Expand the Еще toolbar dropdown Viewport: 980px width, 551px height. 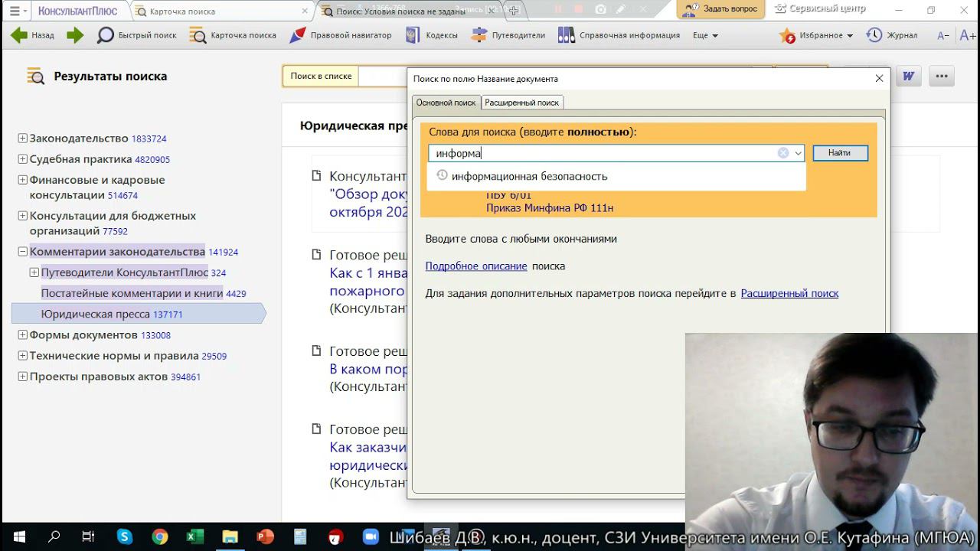[x=705, y=35]
